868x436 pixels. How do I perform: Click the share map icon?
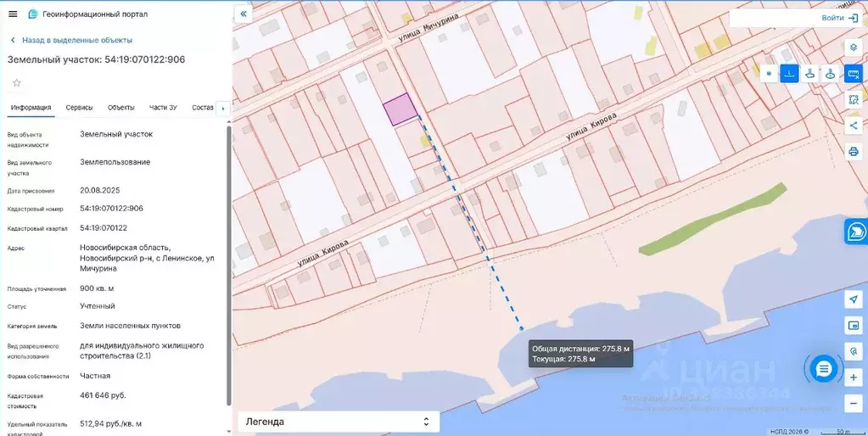pyautogui.click(x=854, y=126)
